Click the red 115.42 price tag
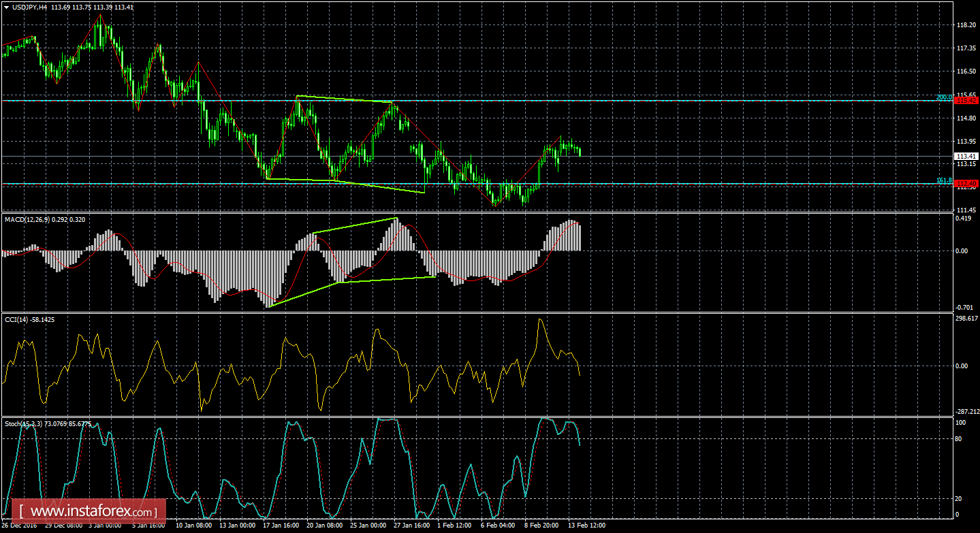 (966, 101)
